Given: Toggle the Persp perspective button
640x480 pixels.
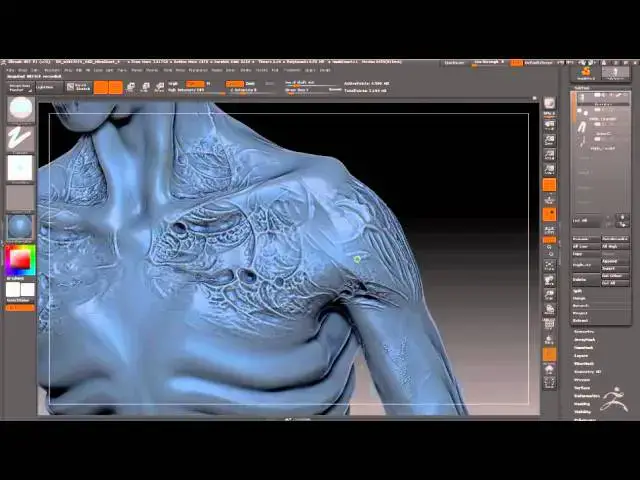Looking at the screenshot, I should tap(549, 184).
